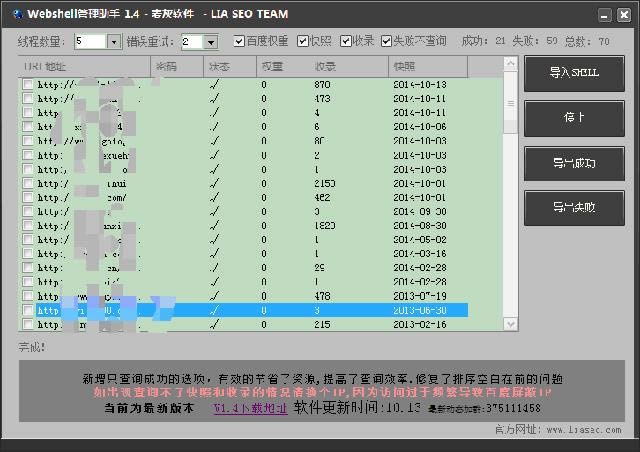
Task: Sort by the 权重 column header
Action: click(282, 67)
